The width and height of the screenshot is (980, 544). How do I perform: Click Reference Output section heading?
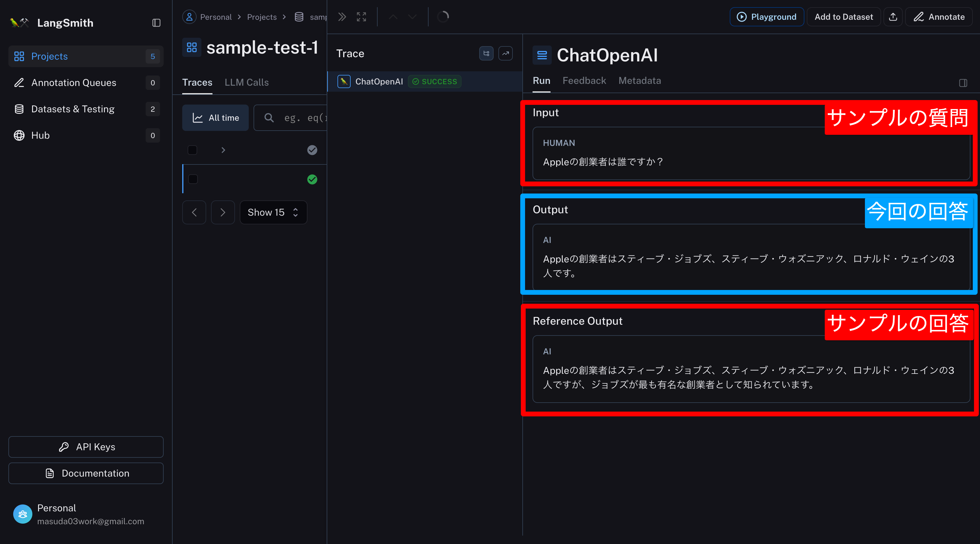tap(578, 321)
